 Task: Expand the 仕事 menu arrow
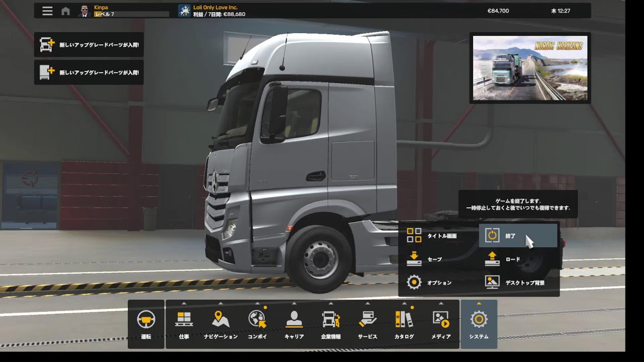184,303
